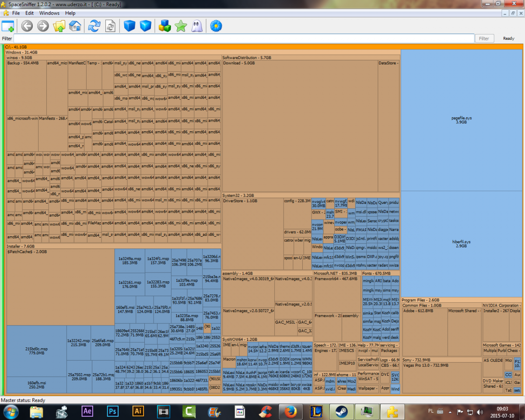Toggle unknown space ghost icon
Screen dimensions: 525x420
[196, 26]
